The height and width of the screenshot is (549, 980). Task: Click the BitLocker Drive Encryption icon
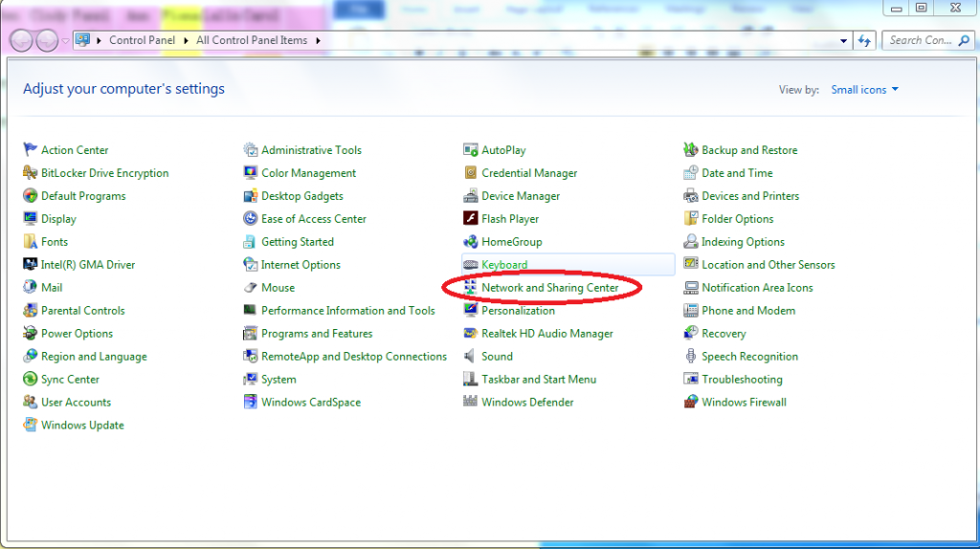[x=30, y=173]
